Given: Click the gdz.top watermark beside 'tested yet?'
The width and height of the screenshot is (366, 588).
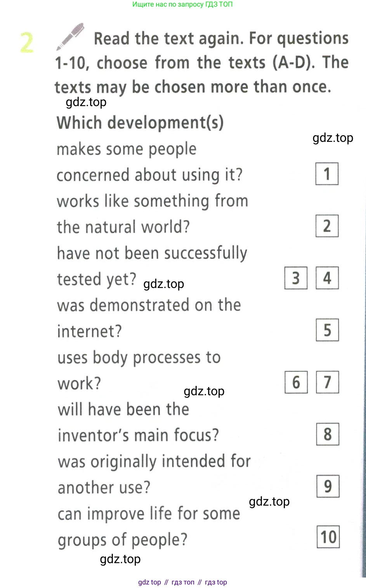Looking at the screenshot, I should pyautogui.click(x=163, y=284).
